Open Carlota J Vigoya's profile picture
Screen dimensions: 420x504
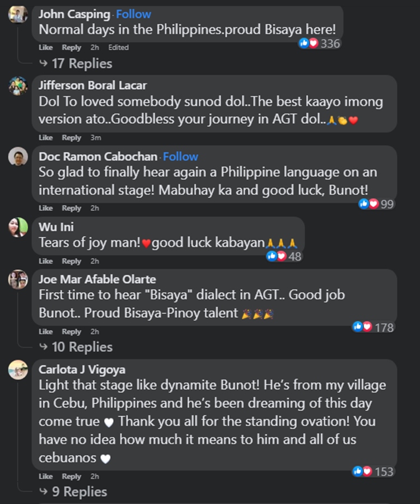[18, 369]
